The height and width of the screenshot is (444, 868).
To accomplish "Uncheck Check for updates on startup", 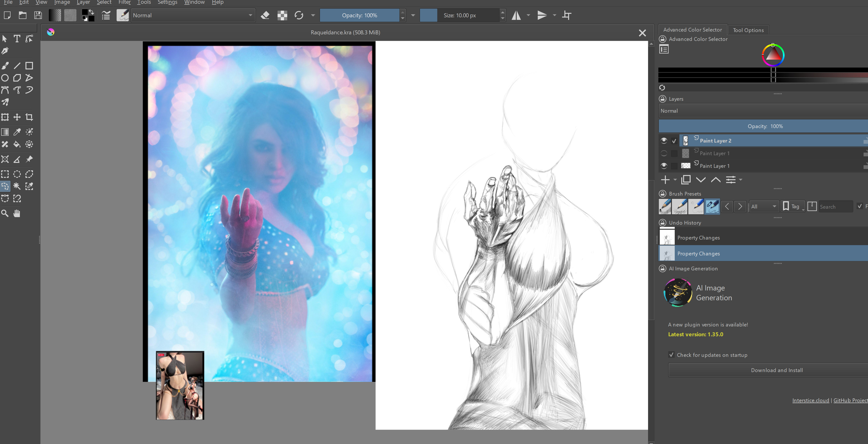I will (671, 355).
